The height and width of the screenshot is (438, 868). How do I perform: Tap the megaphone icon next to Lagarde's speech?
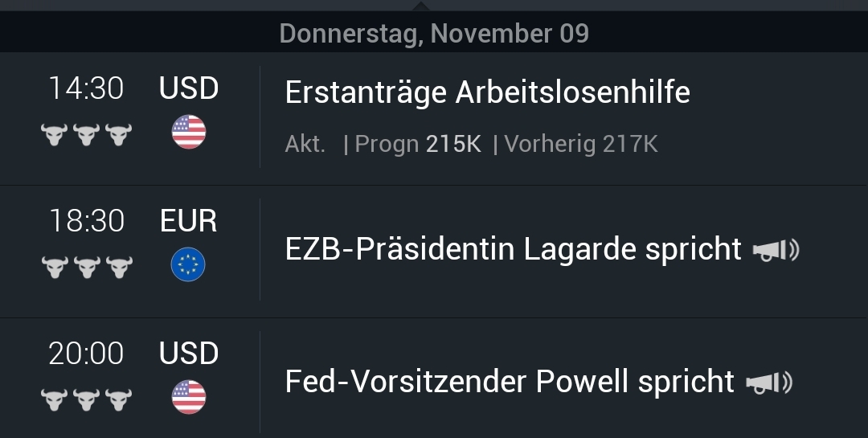[x=776, y=251]
